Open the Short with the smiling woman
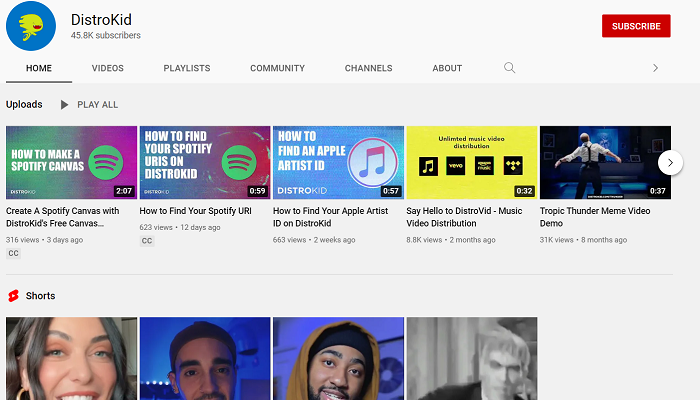700x400 pixels. (x=71, y=358)
